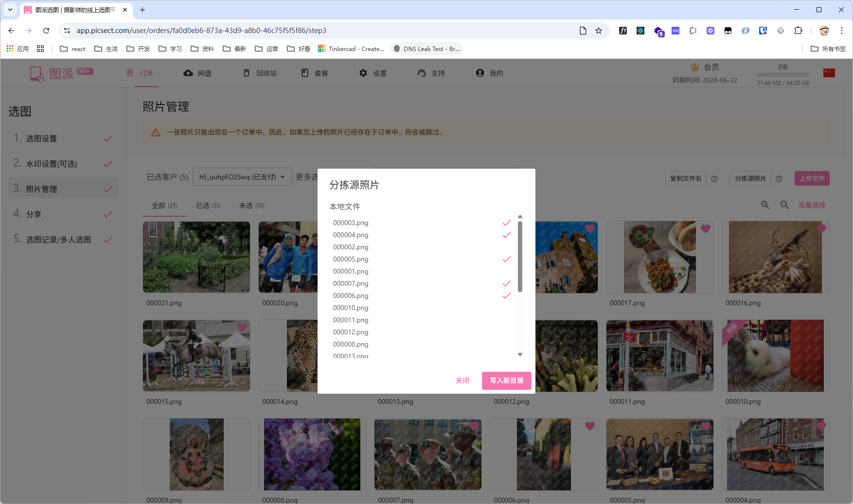The height and width of the screenshot is (504, 853).
Task: Toggle the heart favorite on 000017.png
Action: [x=706, y=228]
